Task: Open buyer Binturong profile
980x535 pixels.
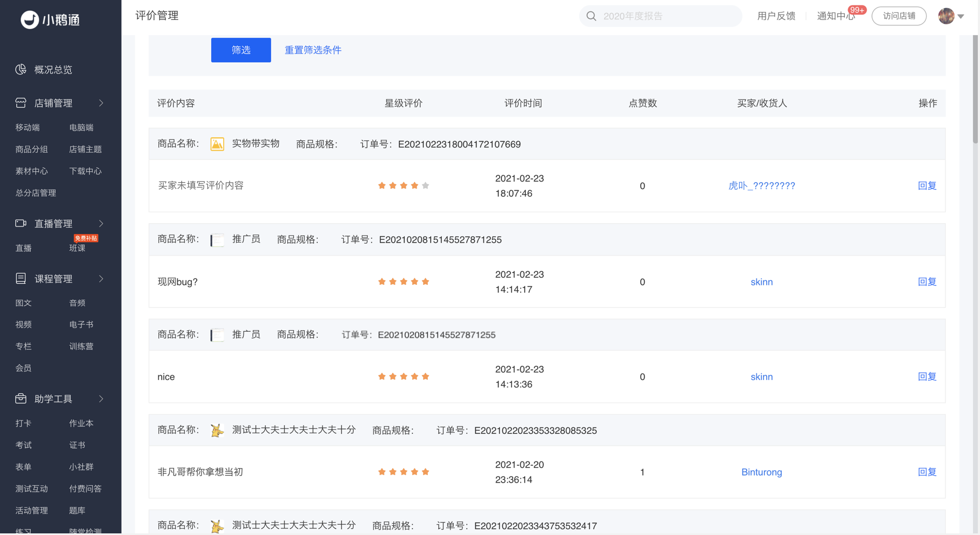Action: point(762,472)
